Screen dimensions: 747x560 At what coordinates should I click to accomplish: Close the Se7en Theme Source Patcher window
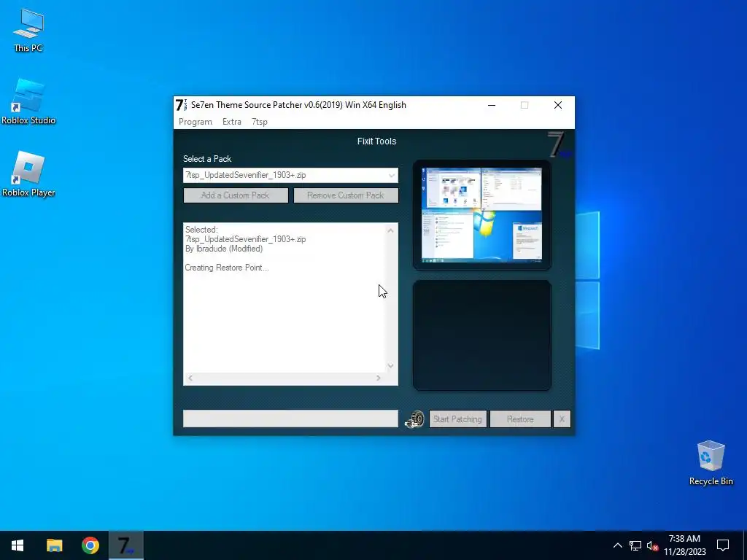coord(558,105)
